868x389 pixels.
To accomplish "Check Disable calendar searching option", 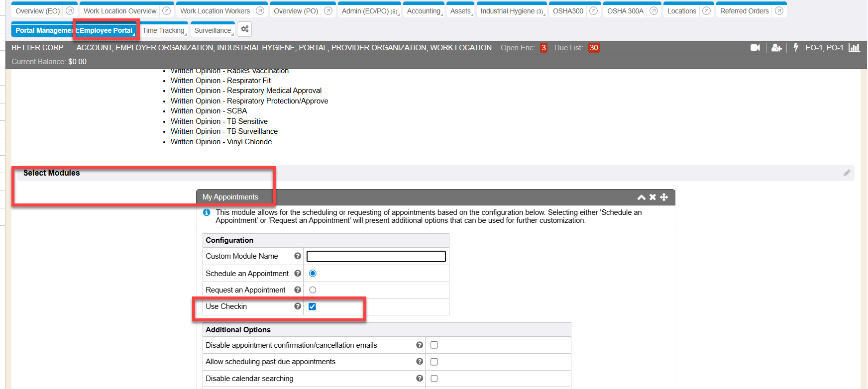I will coord(434,379).
